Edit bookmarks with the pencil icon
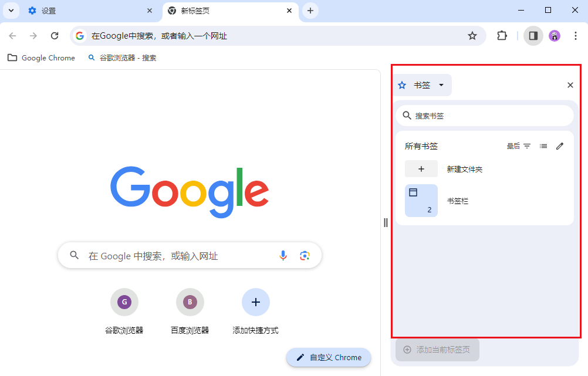Screen dimensions: 588x376 559,146
